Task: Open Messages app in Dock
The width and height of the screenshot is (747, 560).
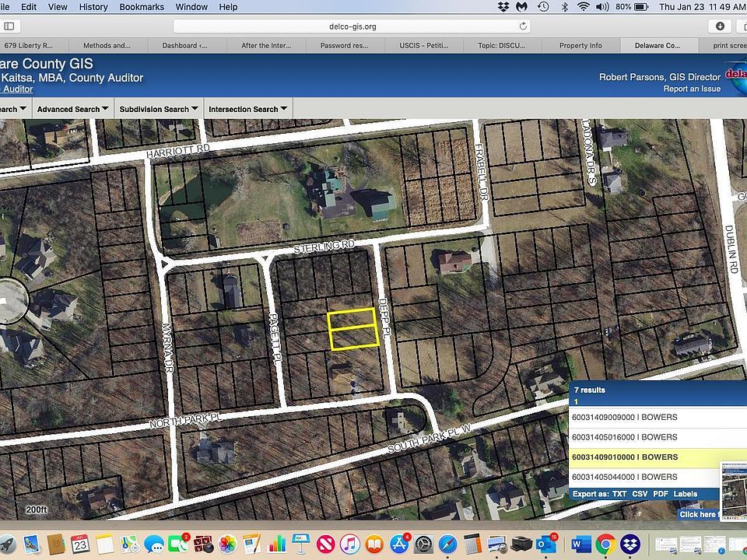Action: pos(154,544)
